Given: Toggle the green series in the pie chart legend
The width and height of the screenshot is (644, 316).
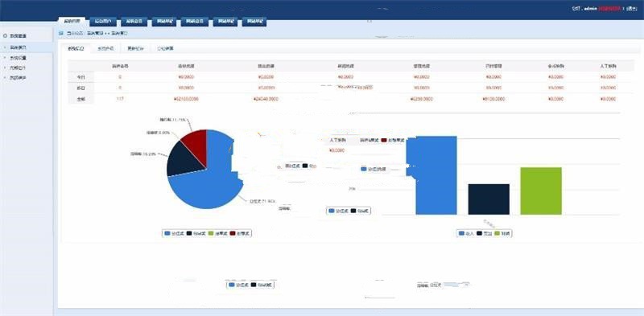Looking at the screenshot, I should click(217, 233).
